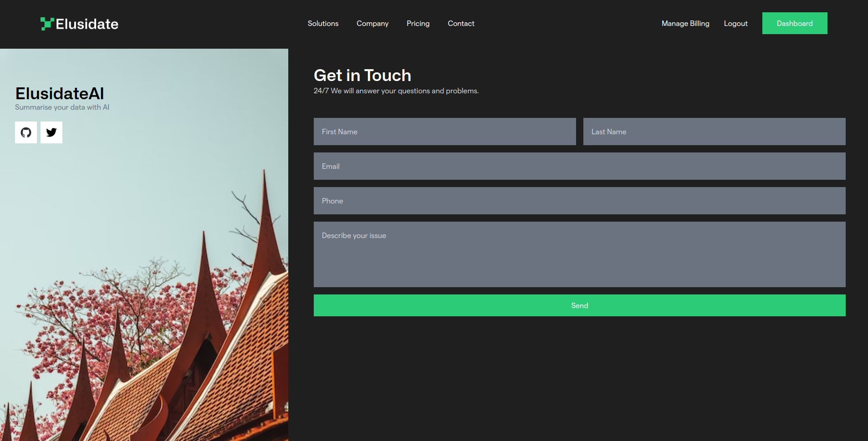The height and width of the screenshot is (441, 868).
Task: Focus the First Name field
Action: (445, 132)
